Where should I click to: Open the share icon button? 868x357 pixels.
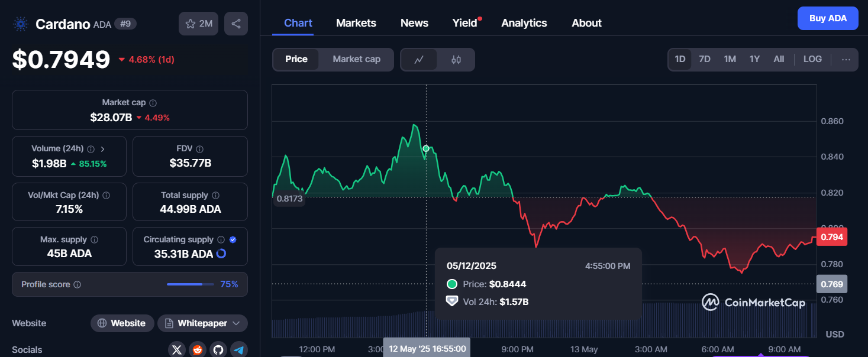click(236, 24)
